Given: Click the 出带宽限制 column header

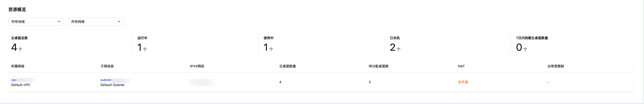Looking at the screenshot, I should pyautogui.click(x=556, y=66).
